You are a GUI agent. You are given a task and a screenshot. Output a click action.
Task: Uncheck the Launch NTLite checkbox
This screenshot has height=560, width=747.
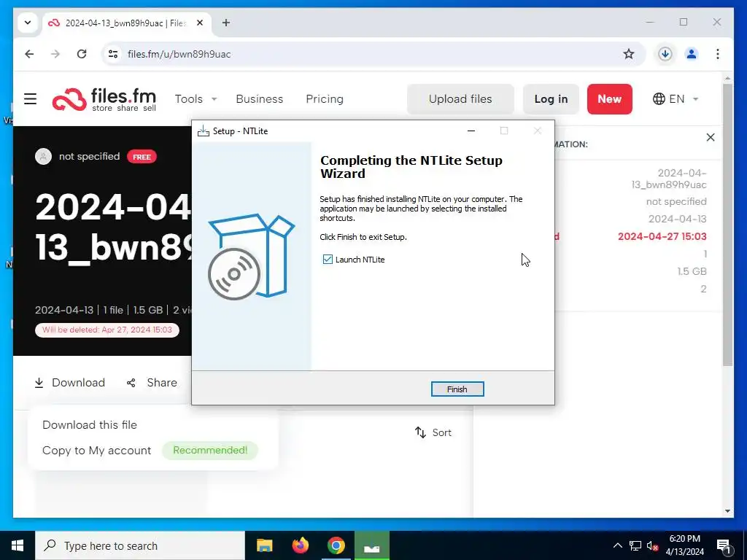click(328, 259)
